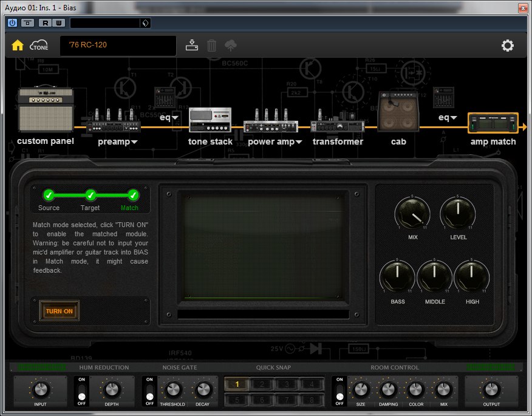Select the tone stack module icon
Image resolution: width=532 pixels, height=416 pixels.
coord(210,120)
